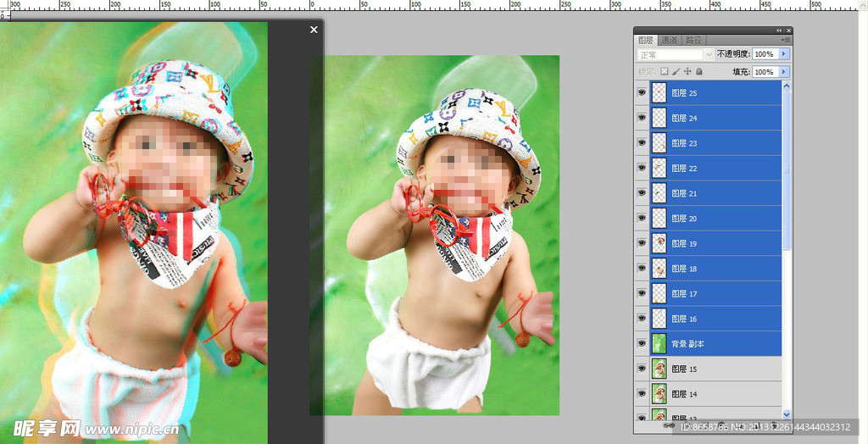The image size is (868, 444).
Task: Select layer 图层 20 in layers list
Action: (721, 219)
